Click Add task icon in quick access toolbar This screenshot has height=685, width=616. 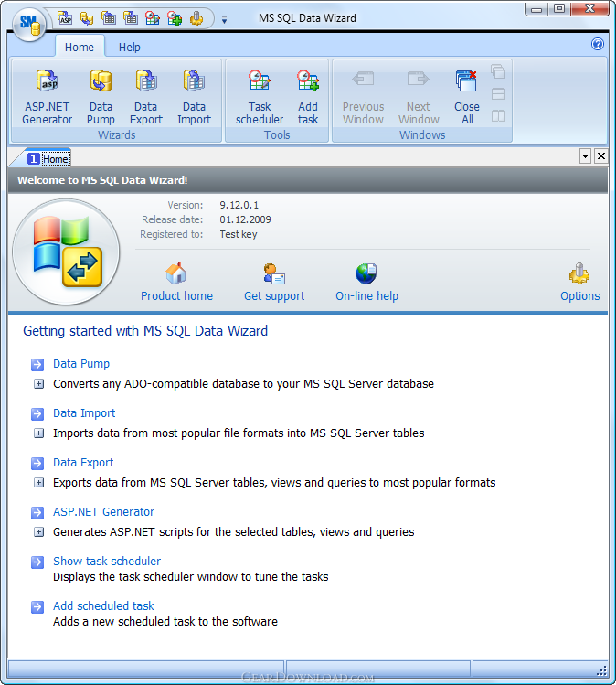175,18
